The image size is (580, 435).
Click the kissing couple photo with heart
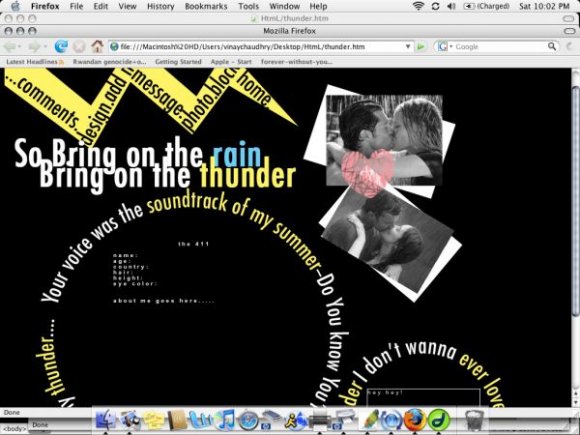[x=384, y=140]
